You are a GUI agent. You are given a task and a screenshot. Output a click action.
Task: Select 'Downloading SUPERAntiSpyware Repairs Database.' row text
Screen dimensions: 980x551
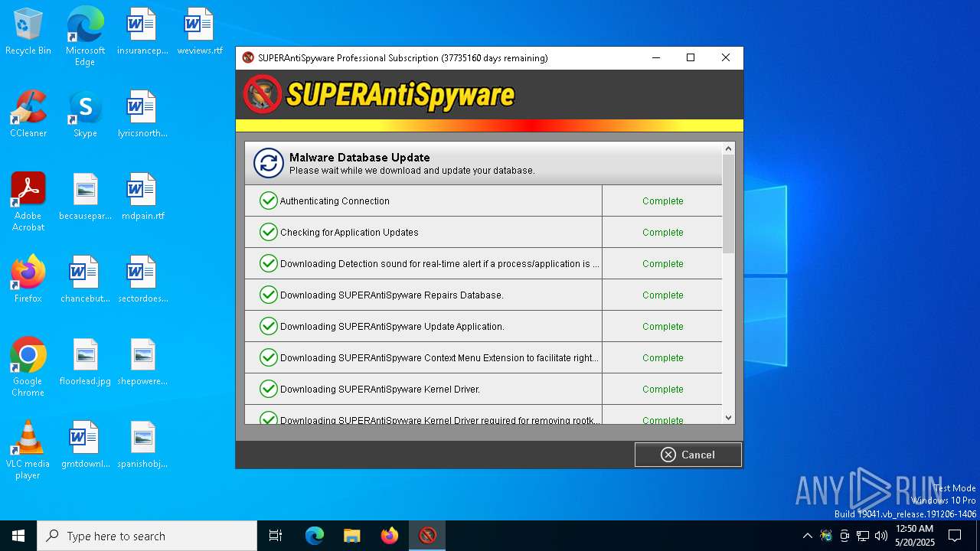[392, 295]
